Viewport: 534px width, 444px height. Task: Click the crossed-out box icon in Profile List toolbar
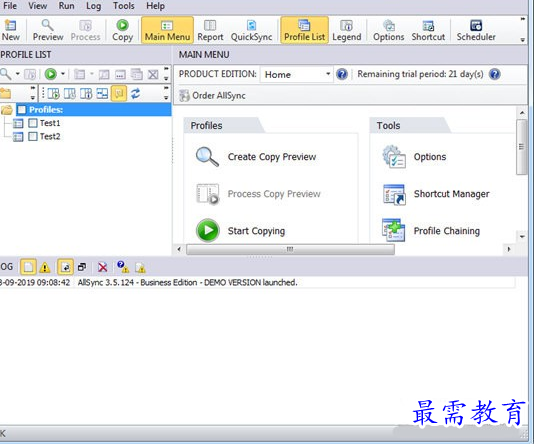point(153,74)
